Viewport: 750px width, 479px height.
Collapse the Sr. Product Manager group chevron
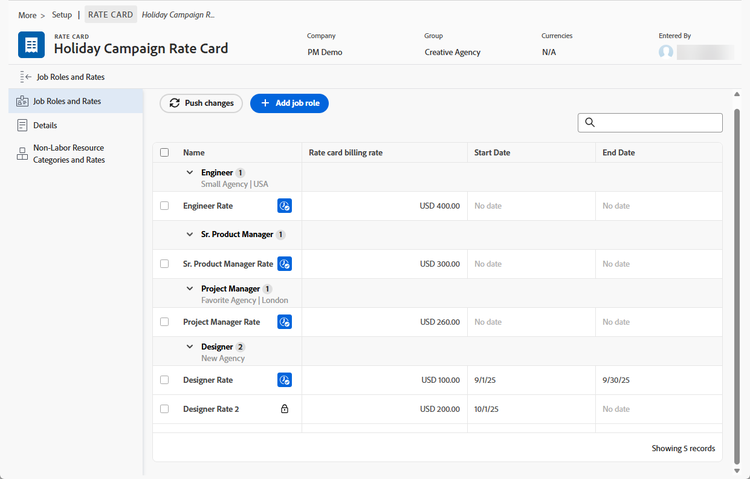(190, 235)
